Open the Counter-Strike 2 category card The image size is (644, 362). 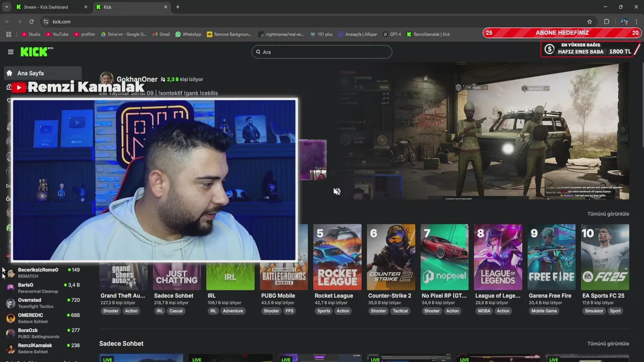coord(391,257)
